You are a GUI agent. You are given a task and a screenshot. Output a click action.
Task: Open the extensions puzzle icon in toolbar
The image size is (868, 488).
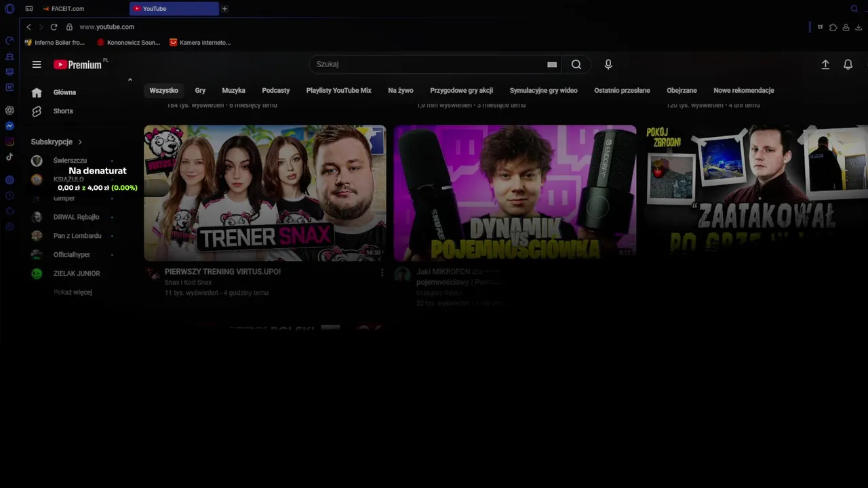pos(833,27)
